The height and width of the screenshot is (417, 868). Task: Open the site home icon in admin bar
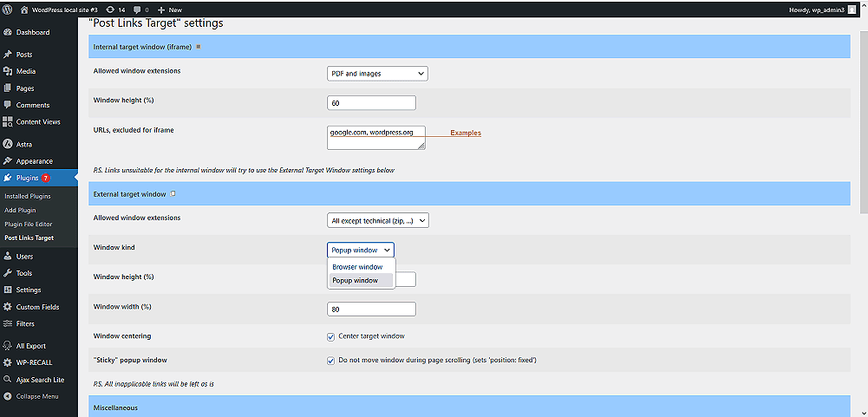coord(24,10)
